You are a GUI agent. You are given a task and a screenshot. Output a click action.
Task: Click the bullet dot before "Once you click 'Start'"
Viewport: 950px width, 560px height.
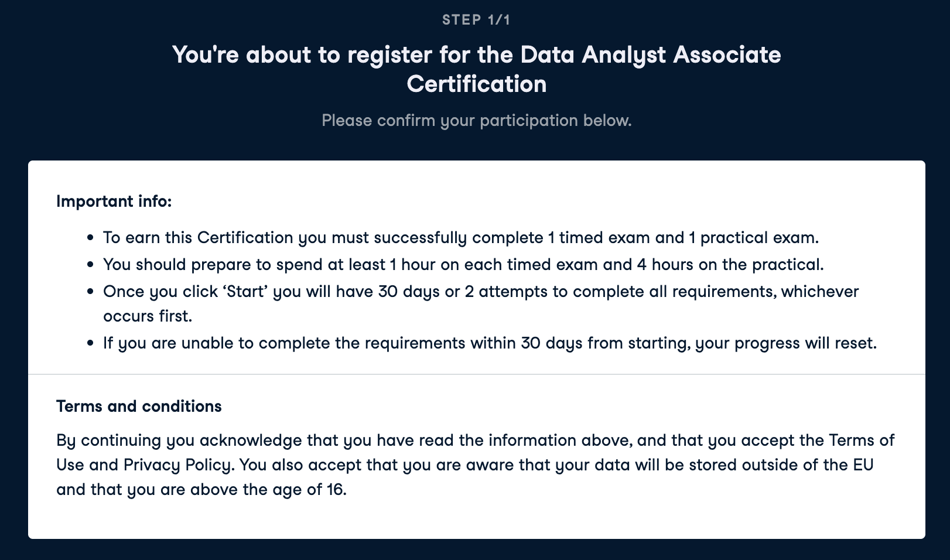(x=90, y=292)
